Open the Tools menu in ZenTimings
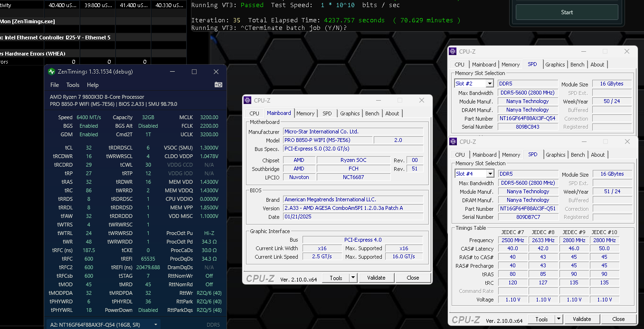 click(73, 85)
